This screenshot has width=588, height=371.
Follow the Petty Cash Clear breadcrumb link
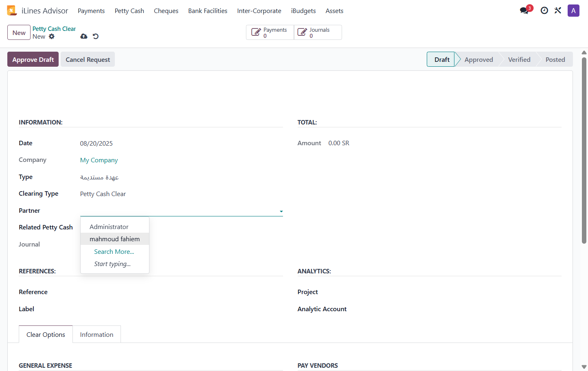click(x=54, y=29)
